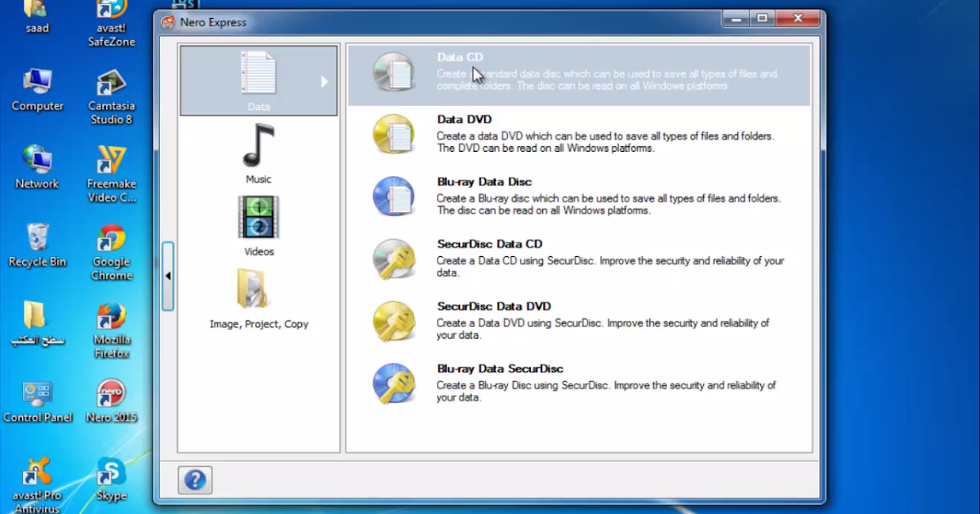Select the SecurDisc Data CD title
The height and width of the screenshot is (514, 980).
pyautogui.click(x=489, y=244)
